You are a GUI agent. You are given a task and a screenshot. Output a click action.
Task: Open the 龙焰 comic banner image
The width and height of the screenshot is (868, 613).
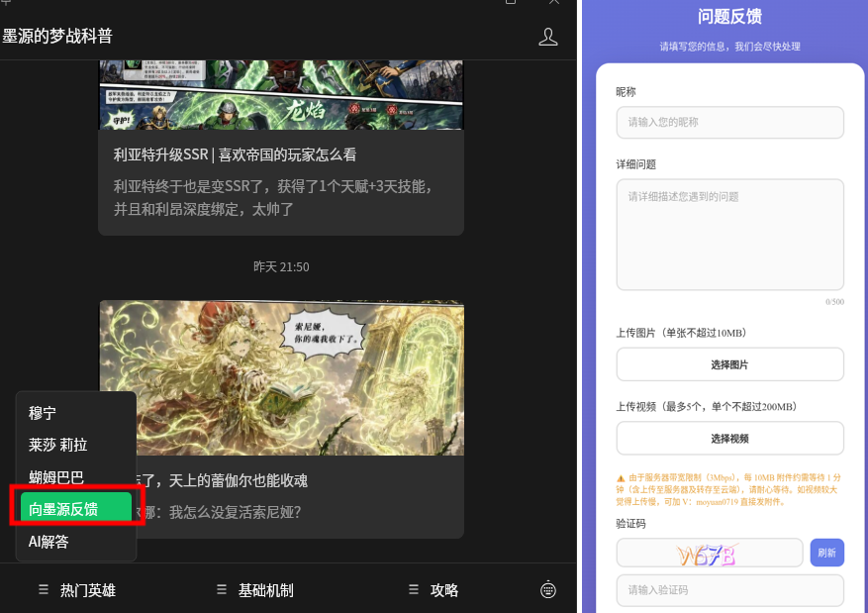[281, 95]
